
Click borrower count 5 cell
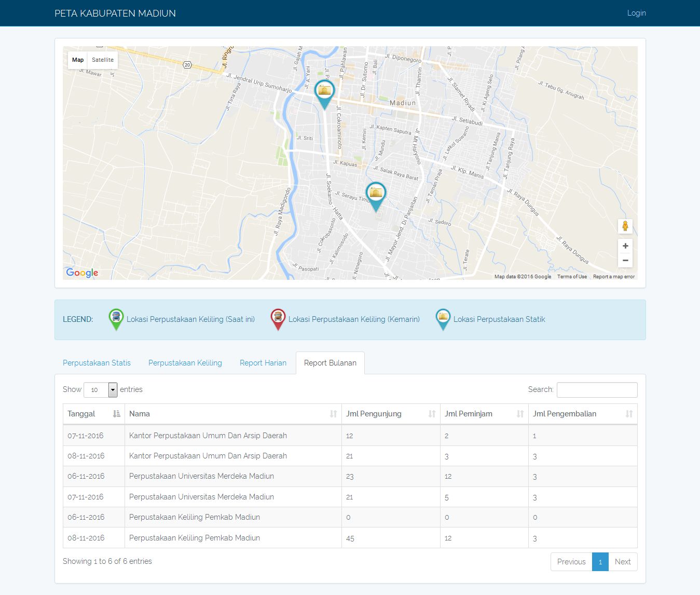click(x=447, y=497)
